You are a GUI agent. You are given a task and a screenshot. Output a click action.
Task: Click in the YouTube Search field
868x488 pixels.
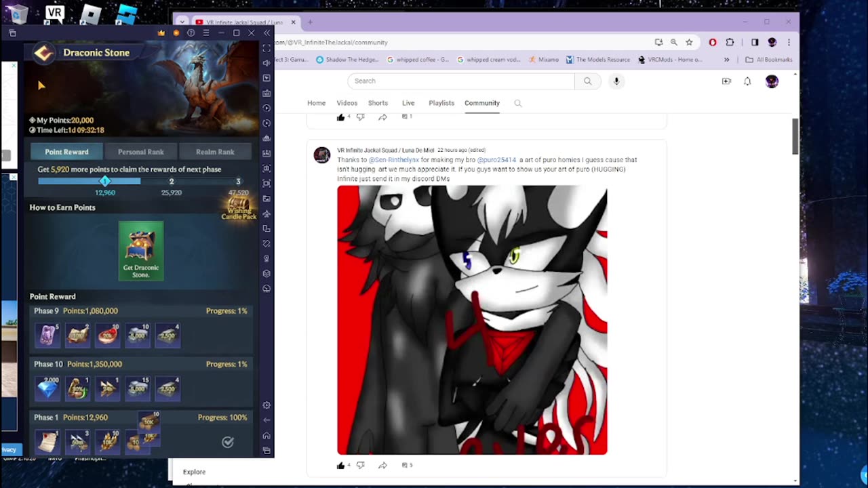coord(461,81)
